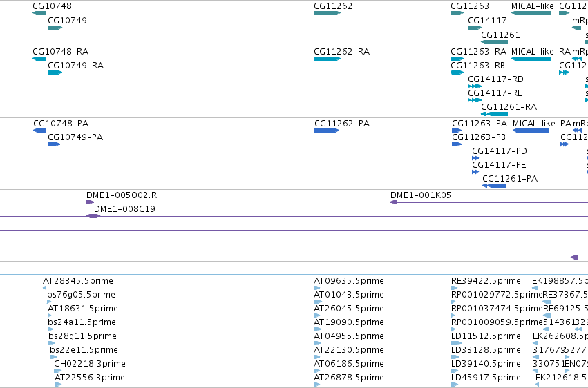Click the CG11261 gene label
588x388 pixels.
[500, 35]
